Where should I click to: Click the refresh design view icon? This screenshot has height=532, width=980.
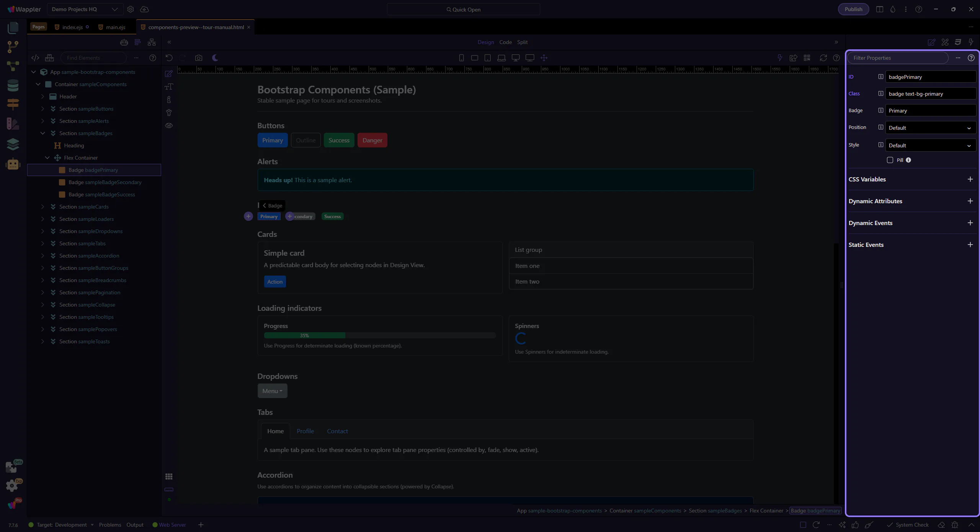coord(823,58)
